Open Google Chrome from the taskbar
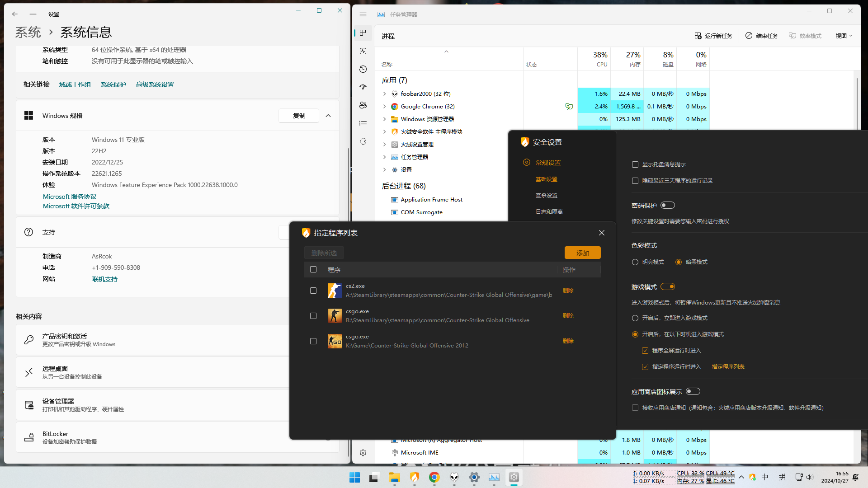This screenshot has width=868, height=488. tap(434, 477)
